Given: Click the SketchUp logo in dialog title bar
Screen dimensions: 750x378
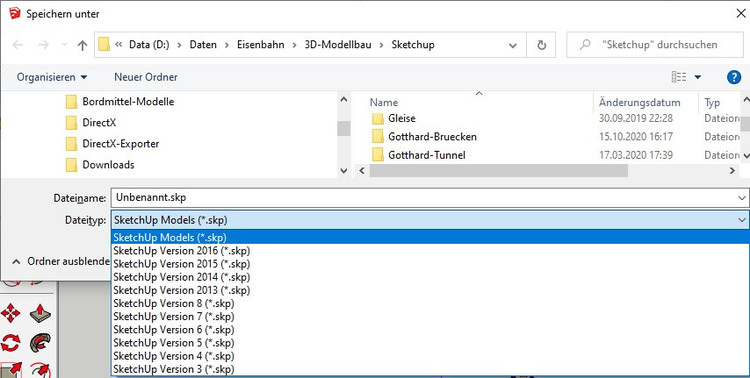Looking at the screenshot, I should pyautogui.click(x=14, y=13).
